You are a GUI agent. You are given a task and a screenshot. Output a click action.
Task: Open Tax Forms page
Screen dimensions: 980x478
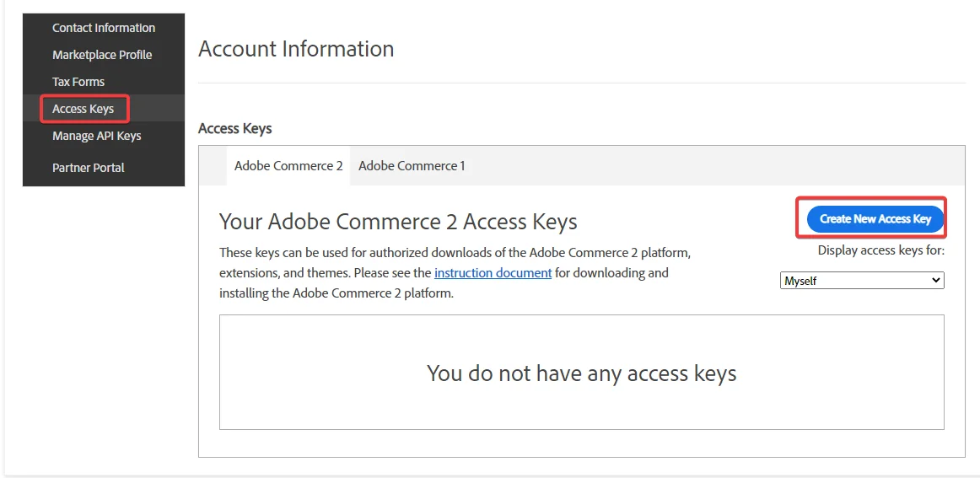(x=78, y=81)
